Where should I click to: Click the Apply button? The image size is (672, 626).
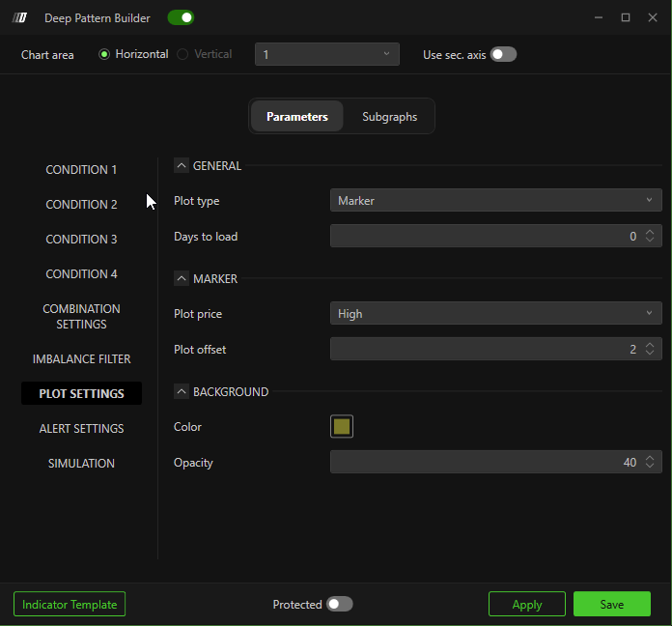click(526, 604)
